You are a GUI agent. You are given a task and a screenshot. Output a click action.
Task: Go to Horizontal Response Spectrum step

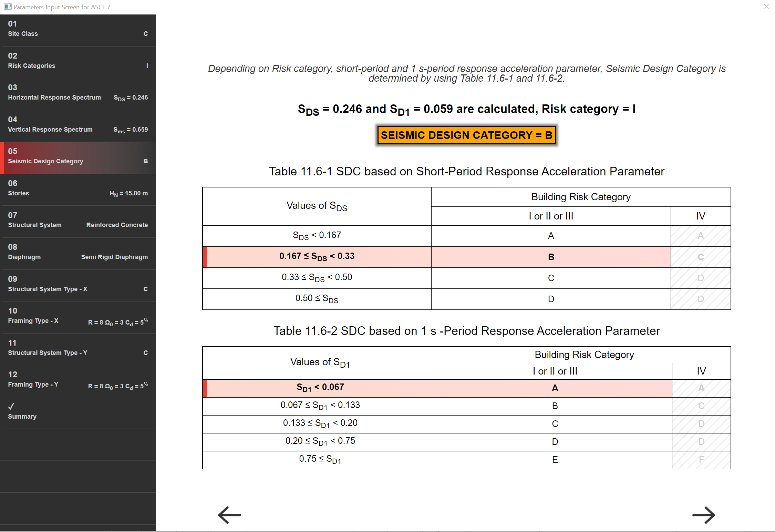[x=78, y=93]
